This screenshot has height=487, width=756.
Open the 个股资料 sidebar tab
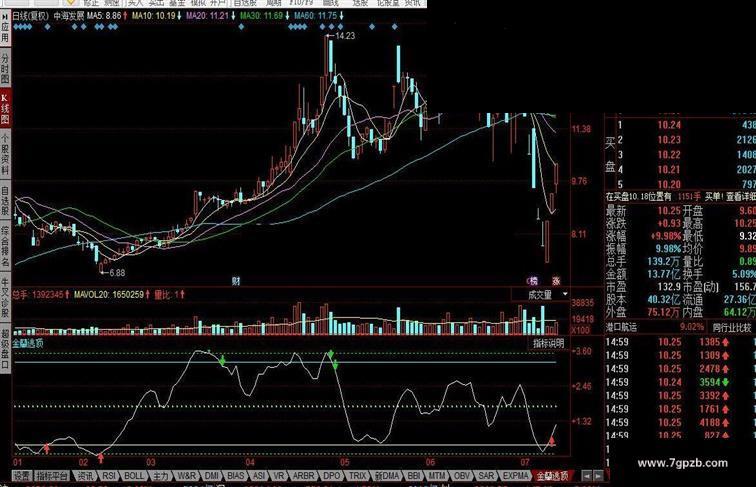coord(5,154)
